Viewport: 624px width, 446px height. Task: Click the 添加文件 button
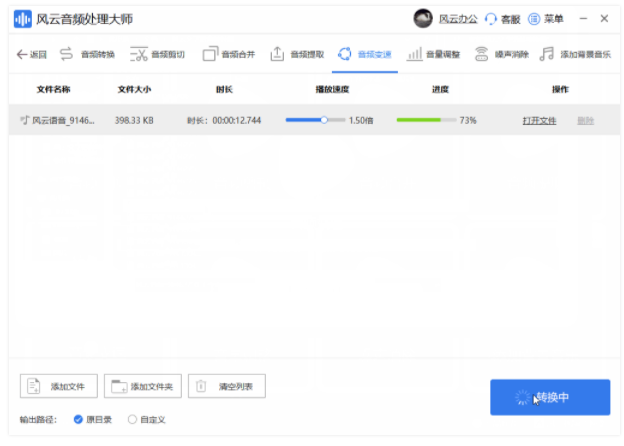59,386
